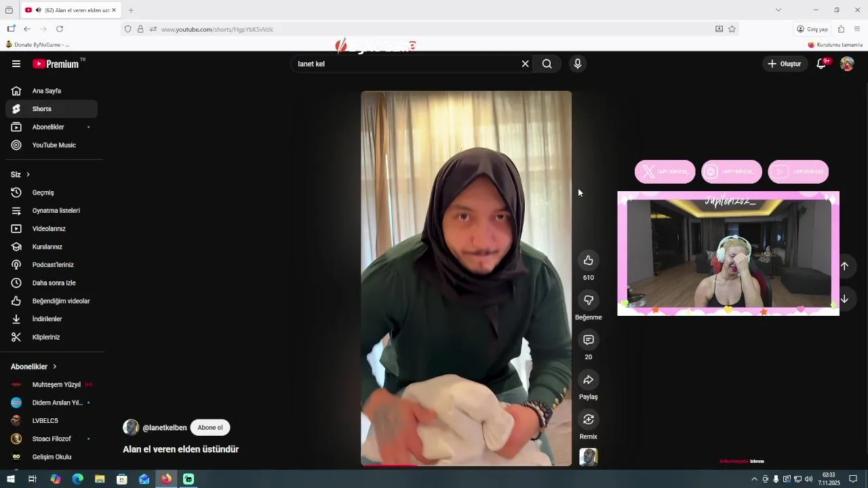Start voice search with microphone icon
This screenshot has height=488, width=868.
tap(578, 64)
